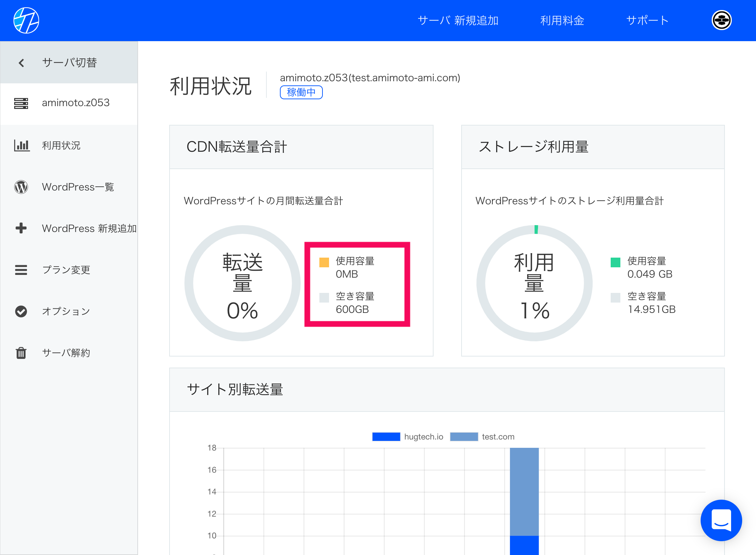
Task: Open the chat support bubble
Action: click(x=721, y=520)
